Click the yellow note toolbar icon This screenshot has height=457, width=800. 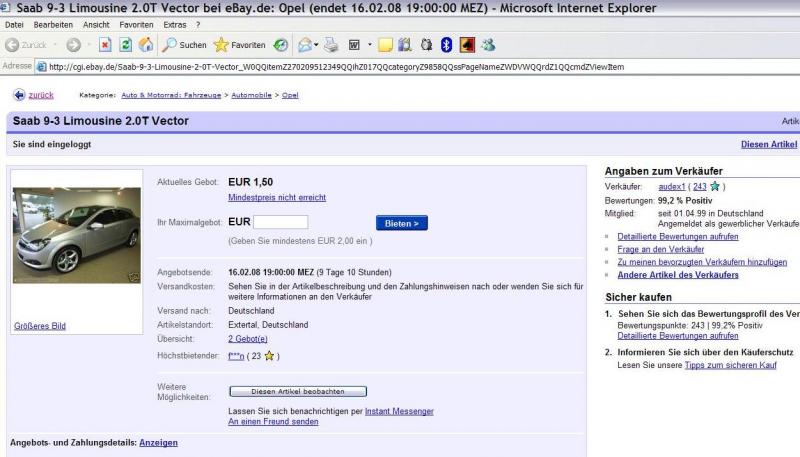[x=385, y=45]
